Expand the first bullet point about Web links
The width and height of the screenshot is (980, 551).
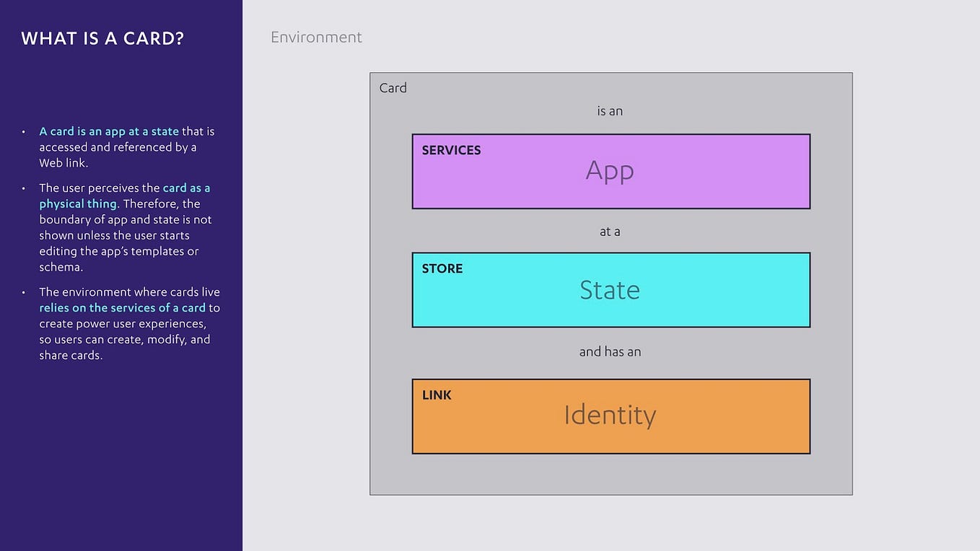(126, 146)
